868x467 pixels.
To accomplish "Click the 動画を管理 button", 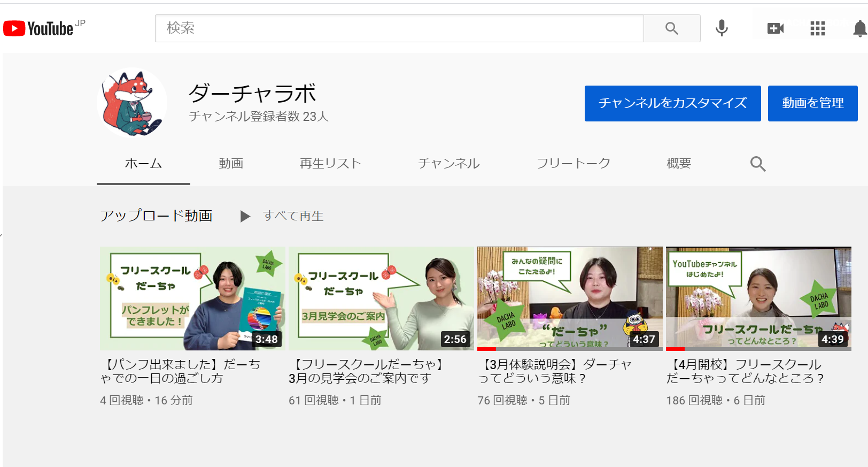I will point(812,103).
